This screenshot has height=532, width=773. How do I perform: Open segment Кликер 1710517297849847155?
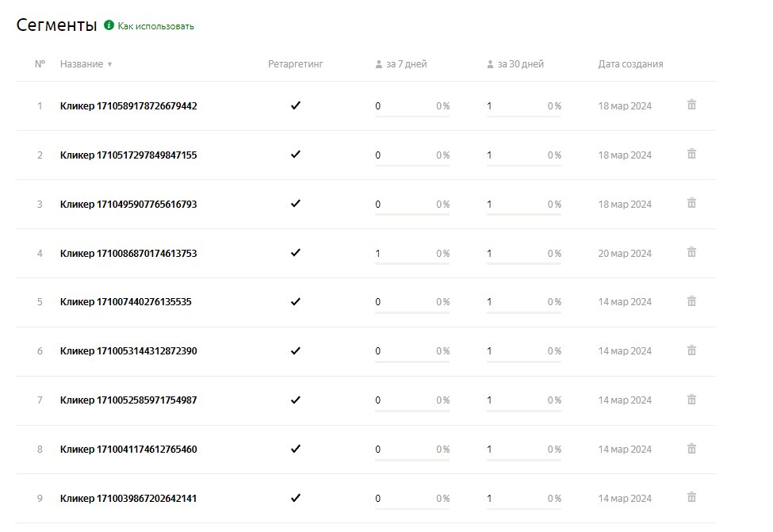[128, 155]
